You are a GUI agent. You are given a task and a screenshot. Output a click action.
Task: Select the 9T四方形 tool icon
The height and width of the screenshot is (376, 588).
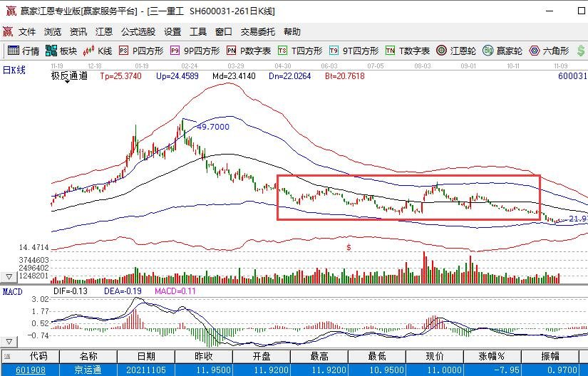334,51
